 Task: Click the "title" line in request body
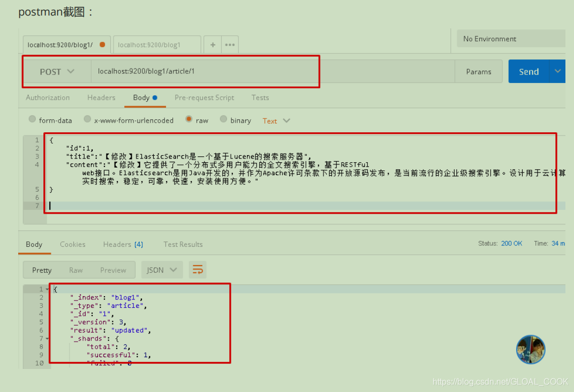point(188,157)
